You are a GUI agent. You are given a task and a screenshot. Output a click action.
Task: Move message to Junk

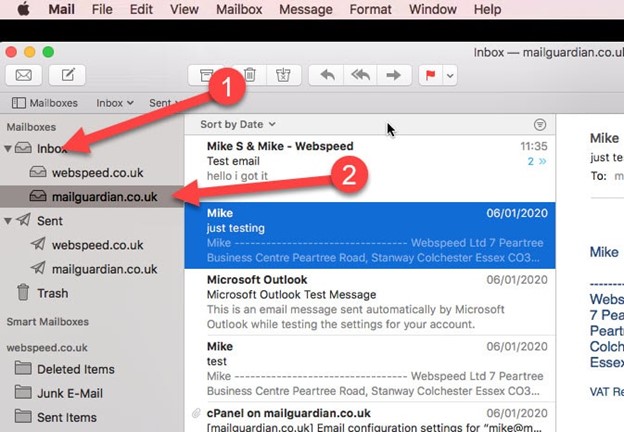click(x=283, y=75)
